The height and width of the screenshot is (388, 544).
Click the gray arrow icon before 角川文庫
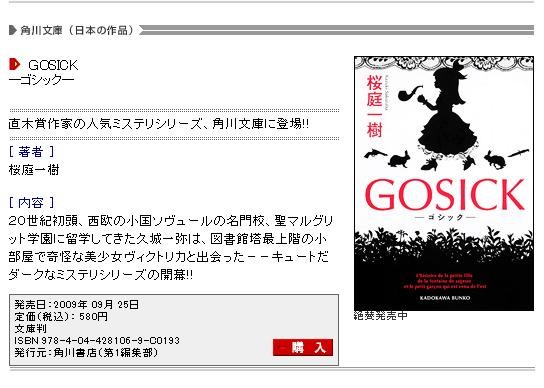coord(12,31)
